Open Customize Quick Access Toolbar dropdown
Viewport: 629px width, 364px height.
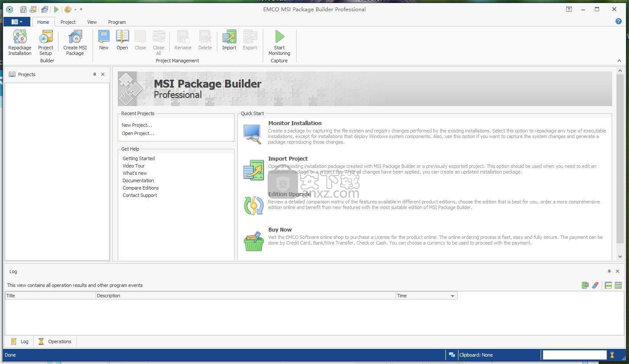pos(81,9)
